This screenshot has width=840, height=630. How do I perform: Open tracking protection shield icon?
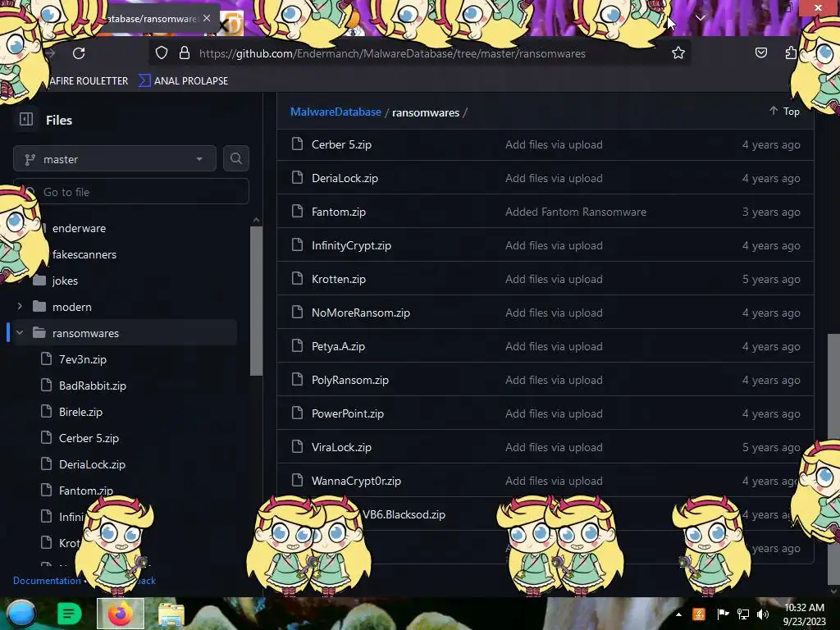(162, 52)
